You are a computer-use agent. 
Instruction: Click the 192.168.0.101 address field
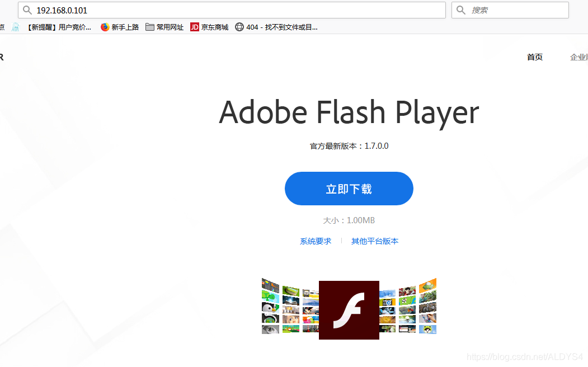tap(232, 10)
